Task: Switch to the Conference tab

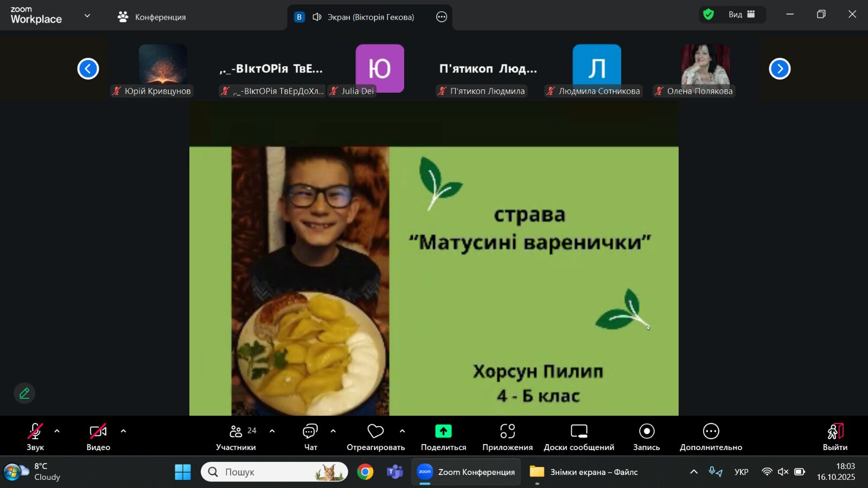Action: [152, 17]
